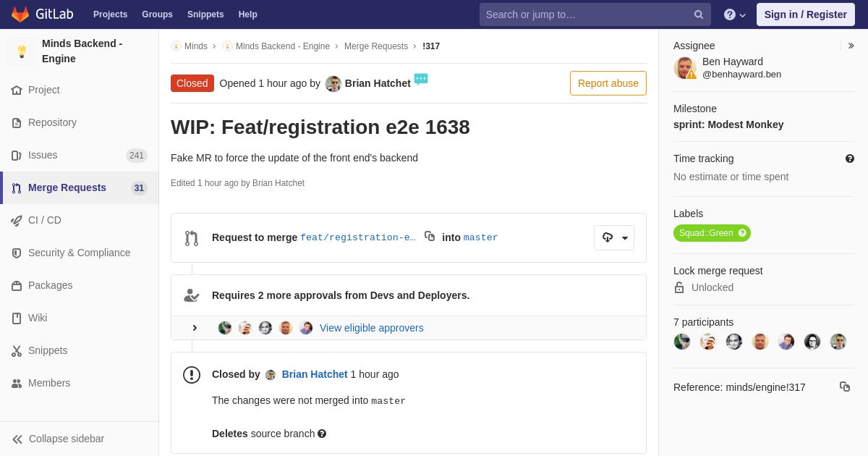Click the red Closed status badge

pos(192,83)
